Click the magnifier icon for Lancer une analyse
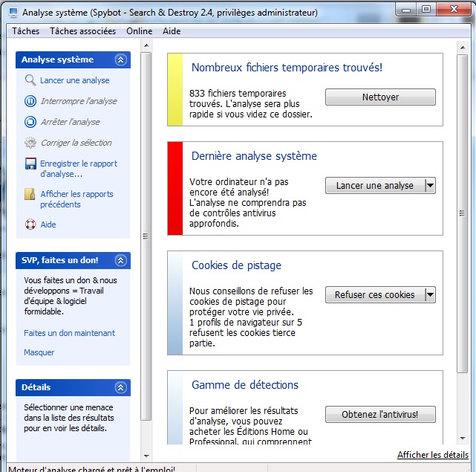The width and height of the screenshot is (476, 472). (x=30, y=80)
